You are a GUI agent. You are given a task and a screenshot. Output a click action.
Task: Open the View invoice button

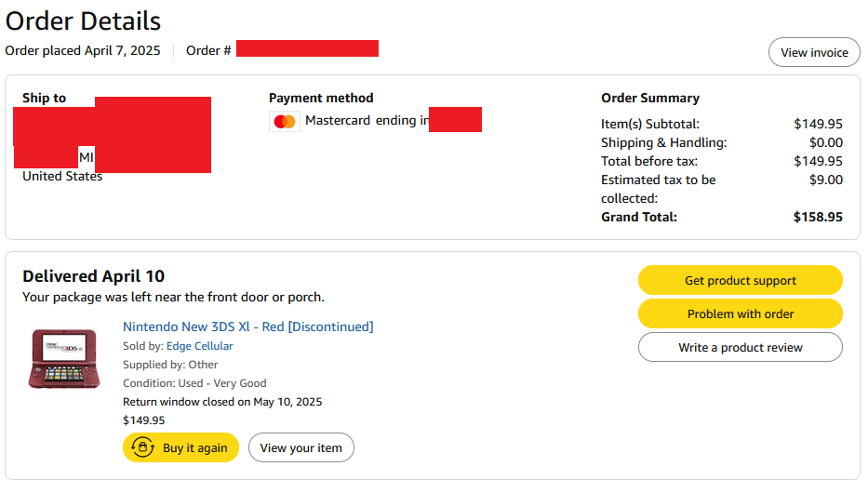coord(814,53)
